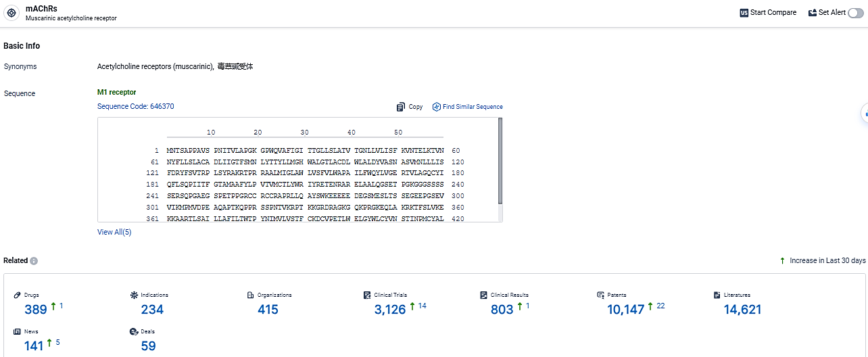Viewport: 868px width, 357px height.
Task: Open the 389 Drugs count
Action: (36, 310)
